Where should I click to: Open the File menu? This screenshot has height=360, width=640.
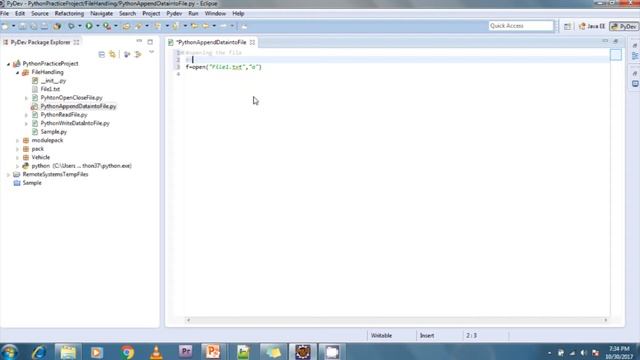coord(4,13)
